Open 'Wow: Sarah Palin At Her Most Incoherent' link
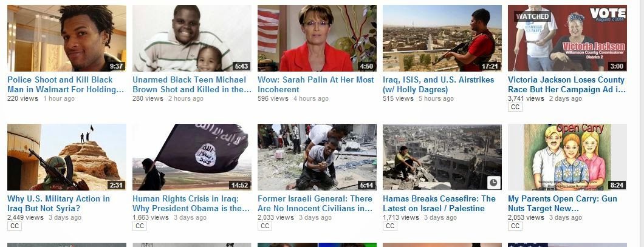The height and width of the screenshot is (247, 644). pyautogui.click(x=316, y=84)
